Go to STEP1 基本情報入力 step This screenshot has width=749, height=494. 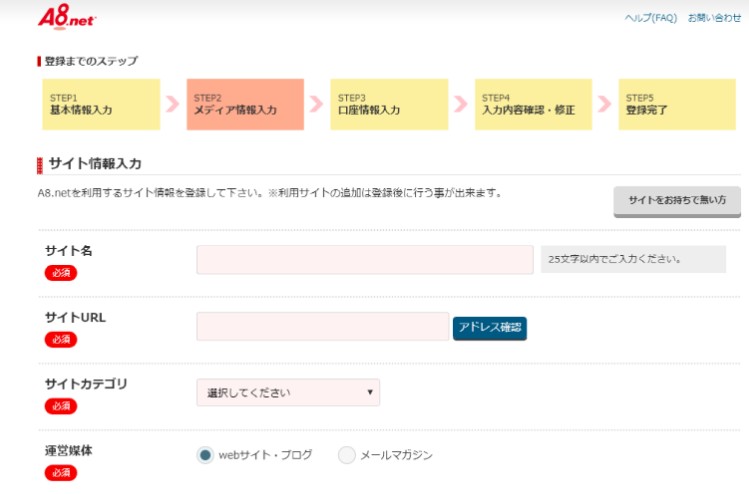[101, 105]
